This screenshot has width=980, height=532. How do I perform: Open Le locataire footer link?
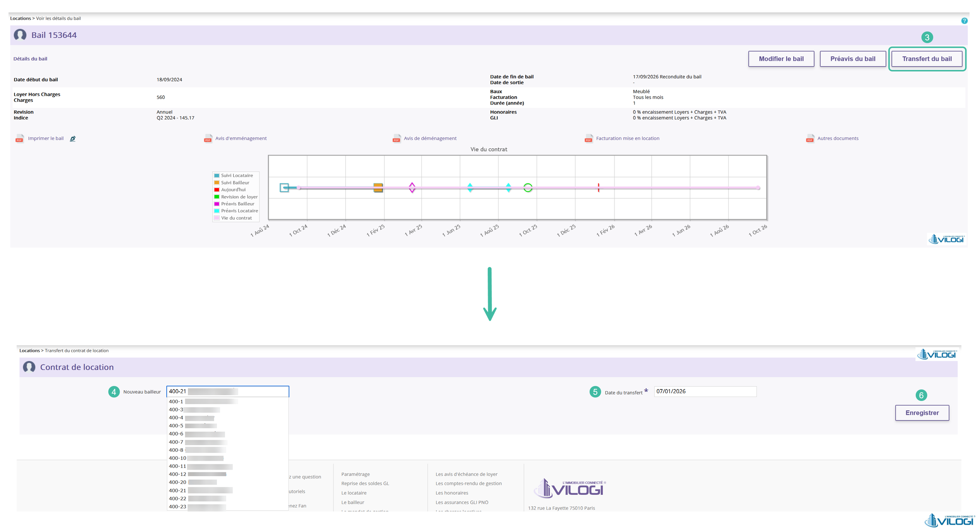click(354, 493)
